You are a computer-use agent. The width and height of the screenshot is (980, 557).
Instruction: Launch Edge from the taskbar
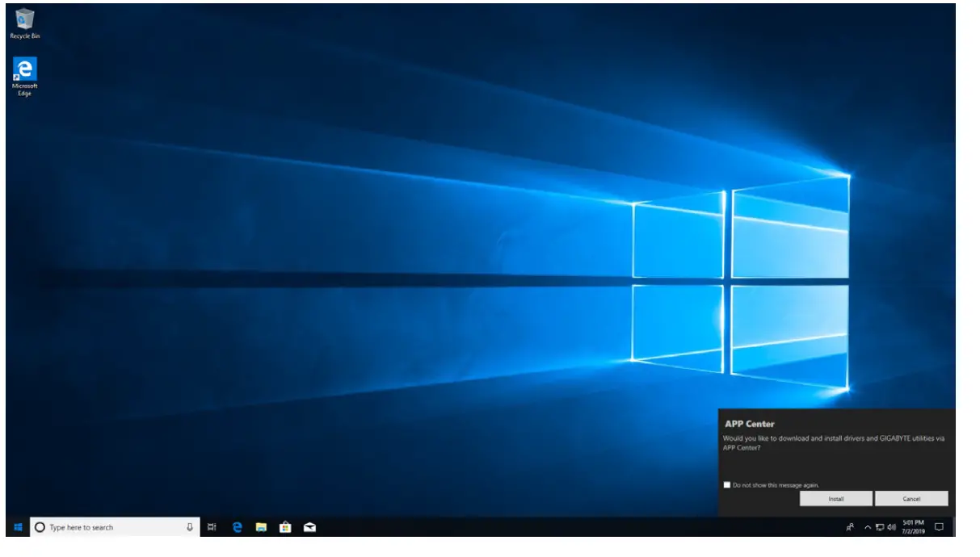click(238, 527)
